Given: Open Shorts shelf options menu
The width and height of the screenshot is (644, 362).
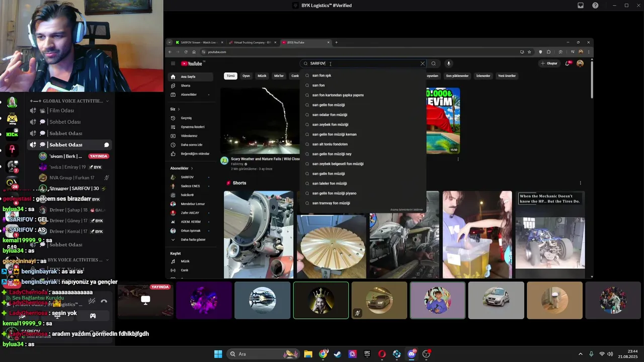Looking at the screenshot, I should coord(580,183).
